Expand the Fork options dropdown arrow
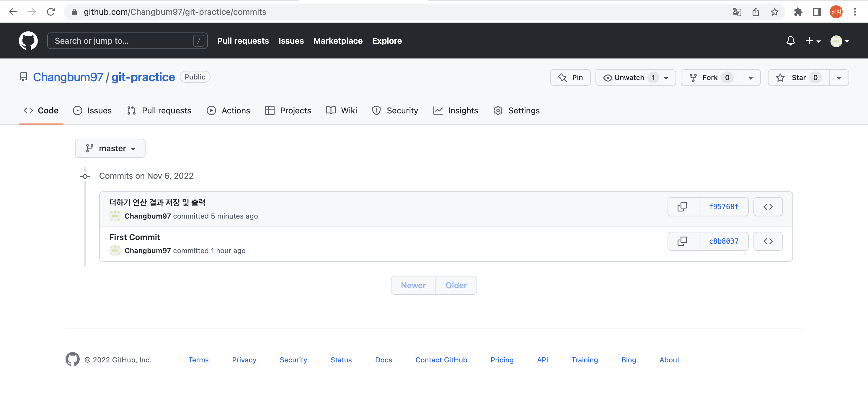This screenshot has height=407, width=868. (x=750, y=78)
